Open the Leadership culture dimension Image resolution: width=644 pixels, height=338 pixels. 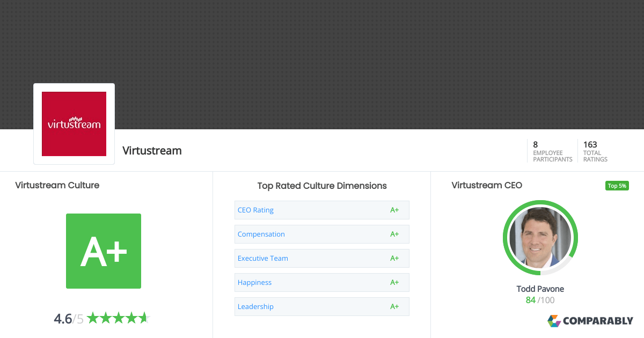(255, 307)
